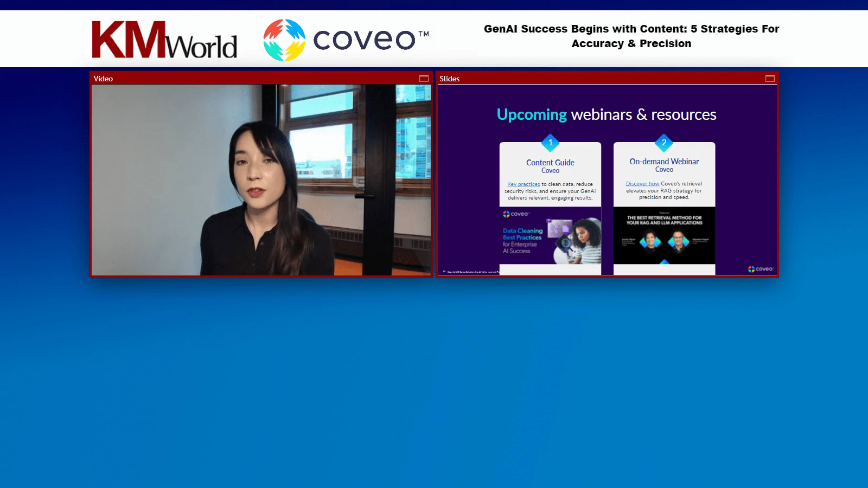
Task: Open the "Discover how" link
Action: coord(642,184)
